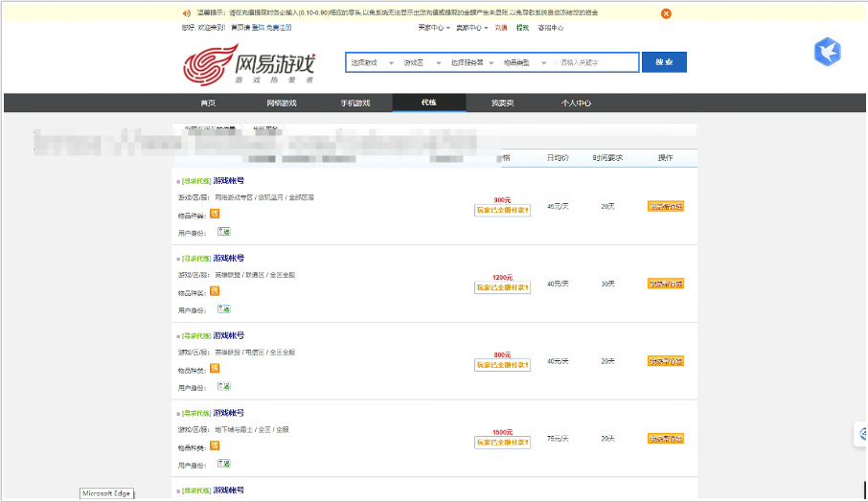Click item type icon in 900元 listing
The width and height of the screenshot is (868, 502).
pos(215,214)
